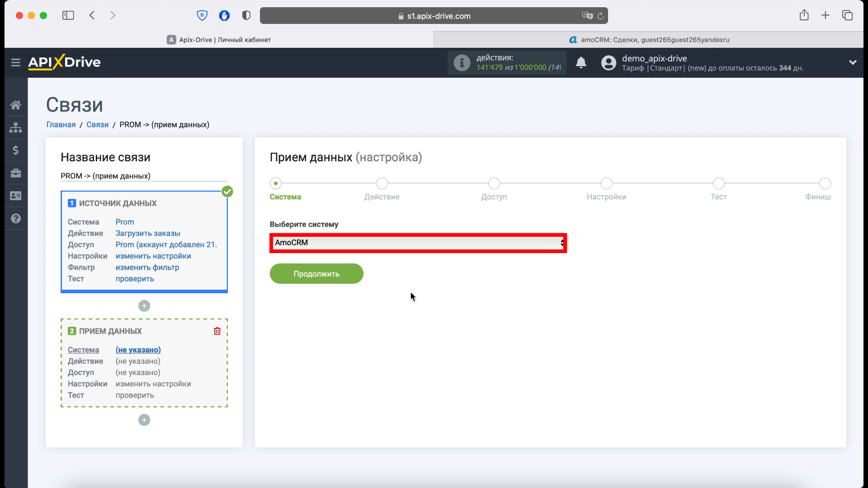Click the изменить фильтр link
The image size is (868, 488).
(147, 267)
